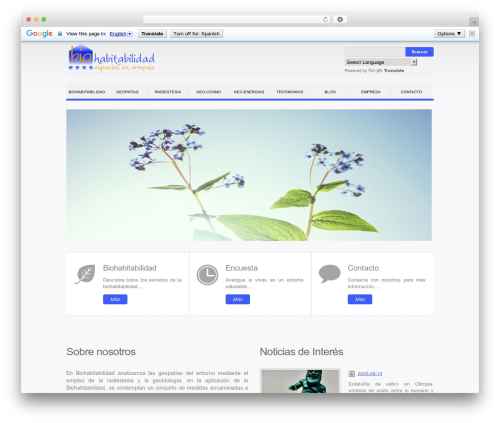
Task: Open the Geo-Energias menu item
Action: 249,92
